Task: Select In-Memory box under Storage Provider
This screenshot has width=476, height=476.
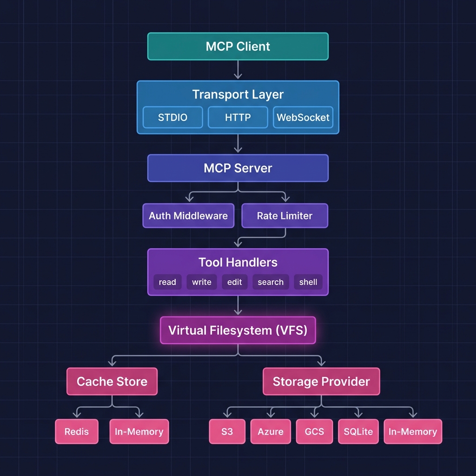Action: pos(413,432)
